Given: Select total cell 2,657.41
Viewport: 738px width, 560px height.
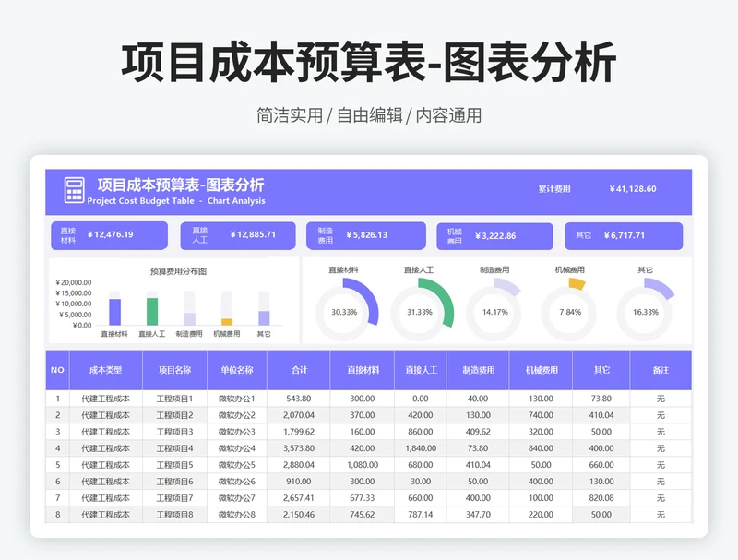Looking at the screenshot, I should (299, 498).
